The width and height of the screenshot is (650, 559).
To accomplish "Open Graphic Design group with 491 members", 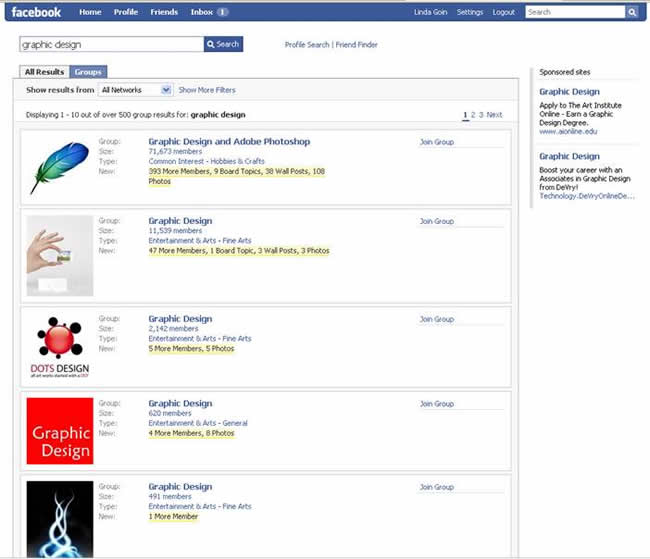I will point(180,486).
